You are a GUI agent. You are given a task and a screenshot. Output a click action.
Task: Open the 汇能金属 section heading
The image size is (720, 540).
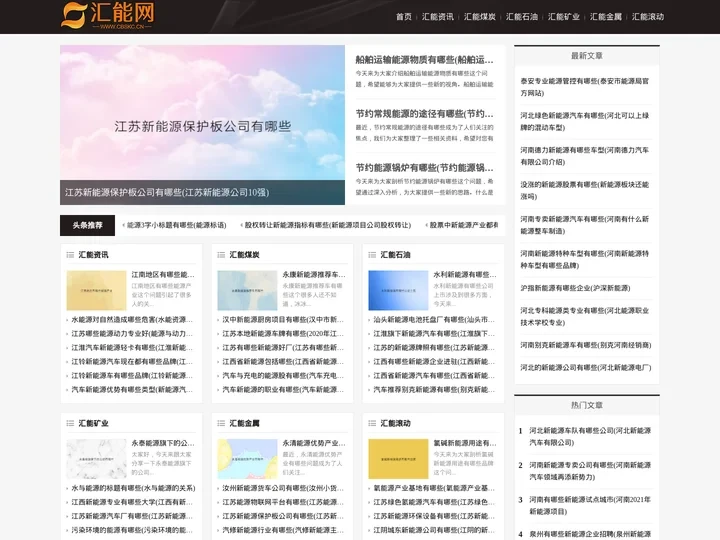244,423
